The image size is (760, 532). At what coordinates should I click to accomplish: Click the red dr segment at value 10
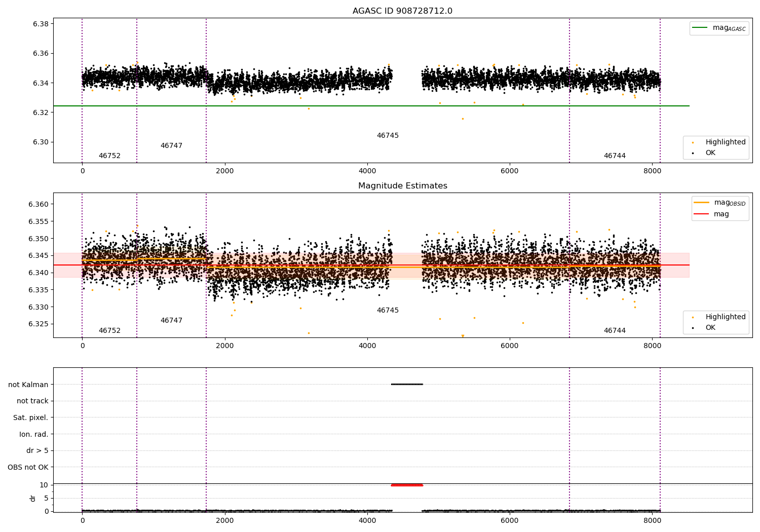pos(407,485)
